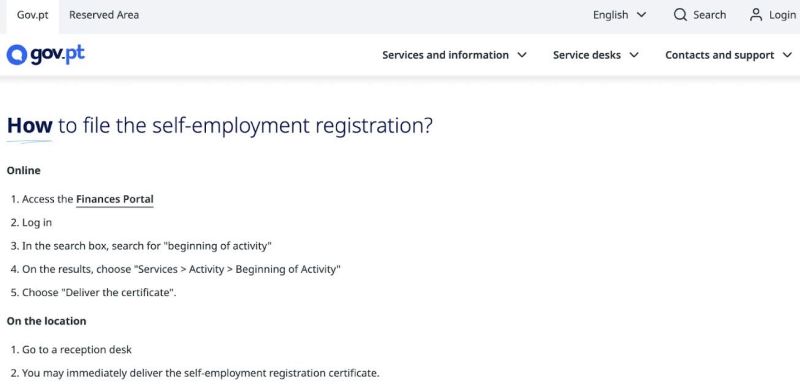Click the On the location subheading
800x390 pixels.
(46, 321)
